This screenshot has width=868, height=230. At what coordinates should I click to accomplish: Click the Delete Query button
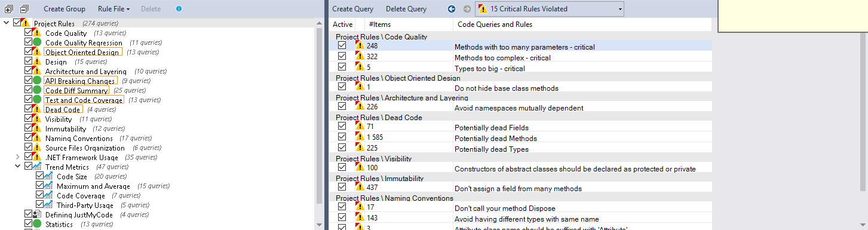coord(406,9)
